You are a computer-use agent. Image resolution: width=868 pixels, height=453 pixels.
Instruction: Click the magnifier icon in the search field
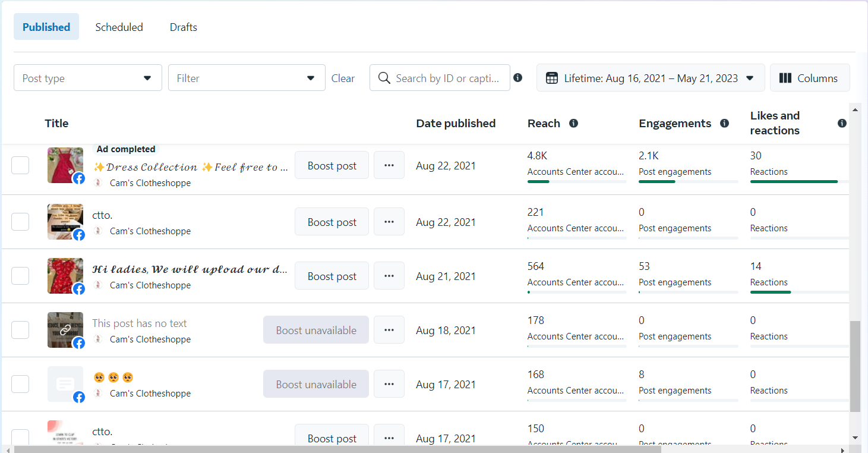pos(384,78)
